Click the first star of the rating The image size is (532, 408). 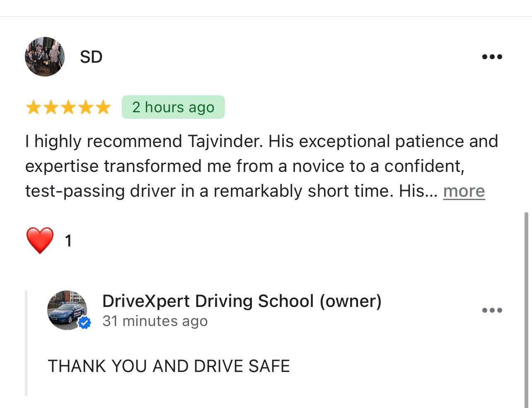(34, 107)
